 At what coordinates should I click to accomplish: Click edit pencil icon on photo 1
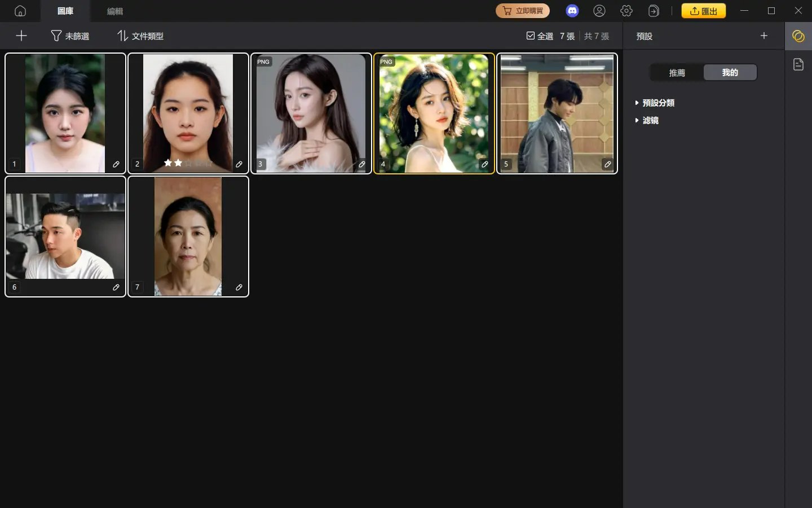pos(116,164)
